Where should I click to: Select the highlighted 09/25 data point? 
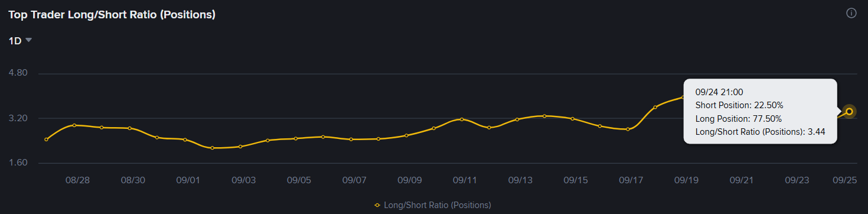coord(849,111)
